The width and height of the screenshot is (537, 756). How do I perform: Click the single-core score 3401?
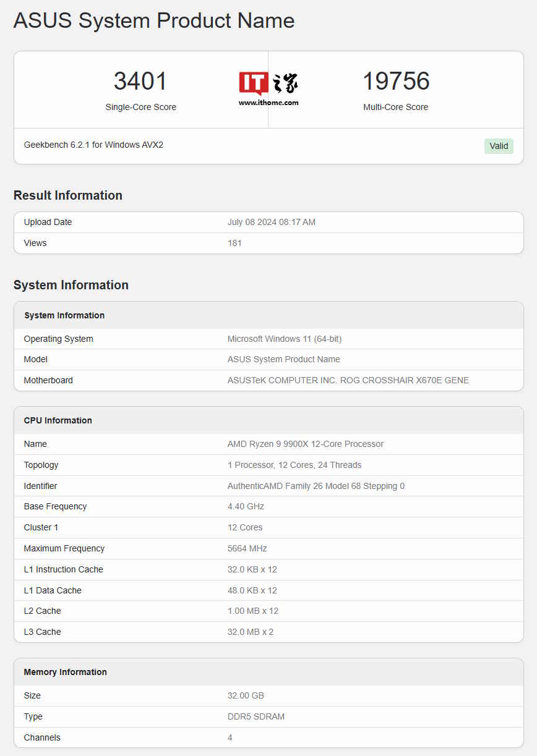pos(140,82)
